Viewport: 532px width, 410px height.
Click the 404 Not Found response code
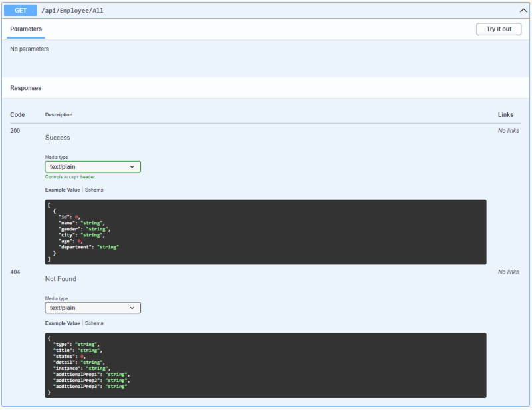(x=15, y=272)
